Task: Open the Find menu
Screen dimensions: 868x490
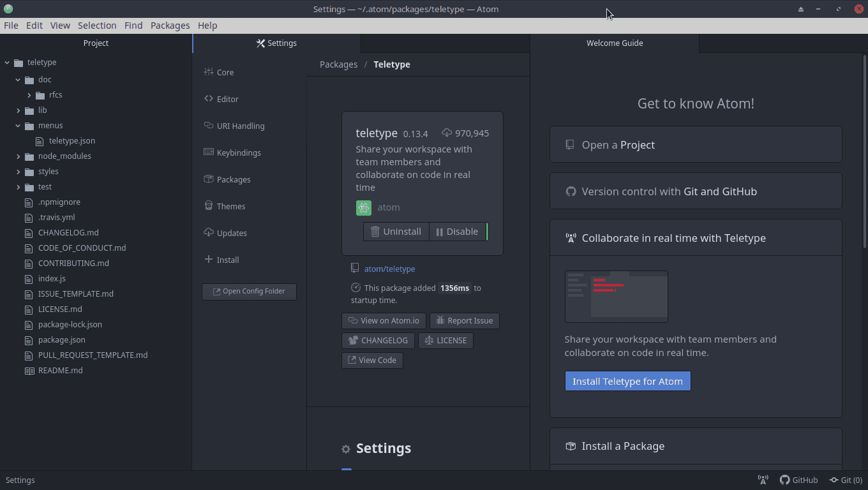Action: 133,26
